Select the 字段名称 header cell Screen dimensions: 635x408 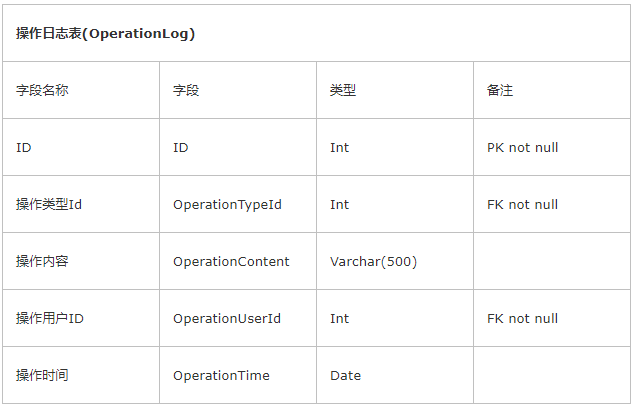pyautogui.click(x=81, y=90)
